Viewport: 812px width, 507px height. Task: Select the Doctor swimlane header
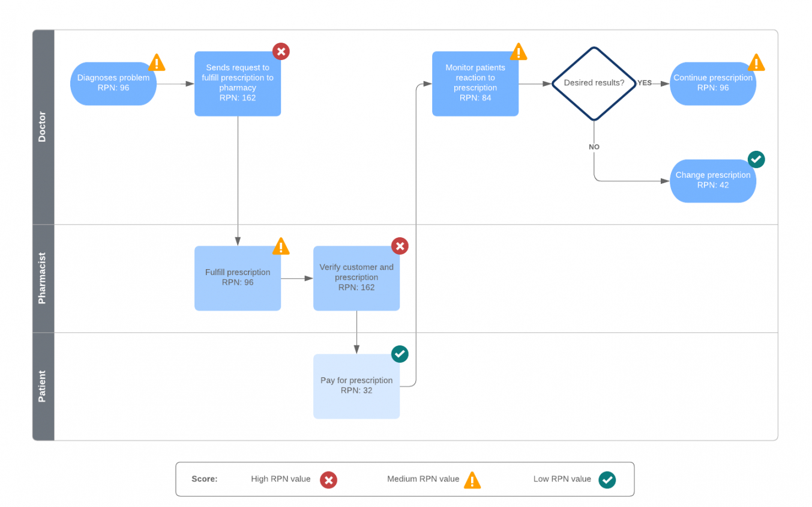tap(43, 127)
